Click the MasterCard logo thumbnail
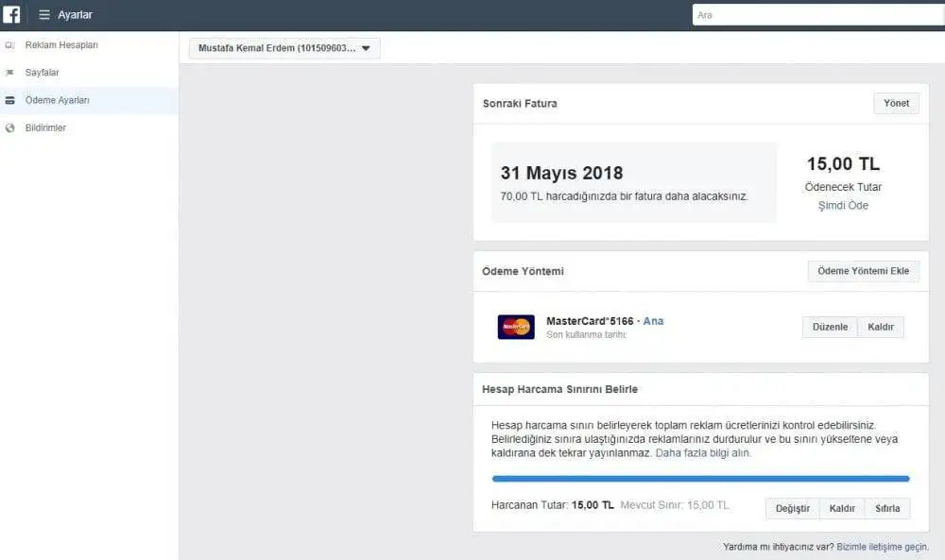945x560 pixels. coord(516,327)
